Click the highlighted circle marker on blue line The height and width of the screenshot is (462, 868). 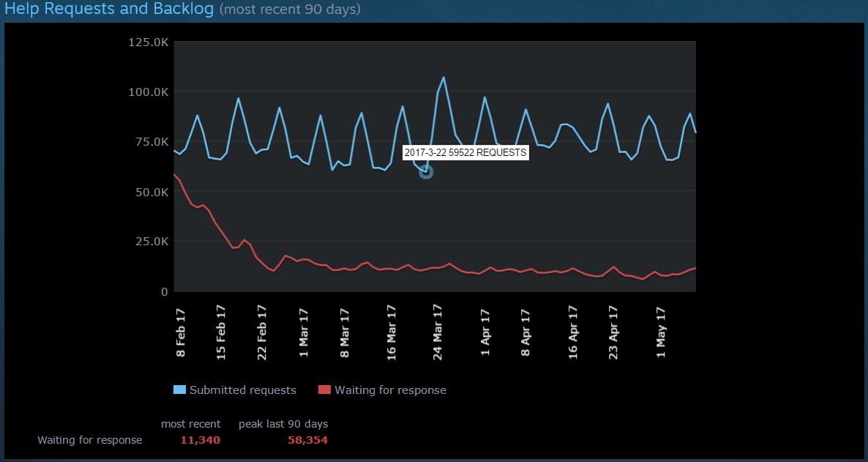pos(426,171)
